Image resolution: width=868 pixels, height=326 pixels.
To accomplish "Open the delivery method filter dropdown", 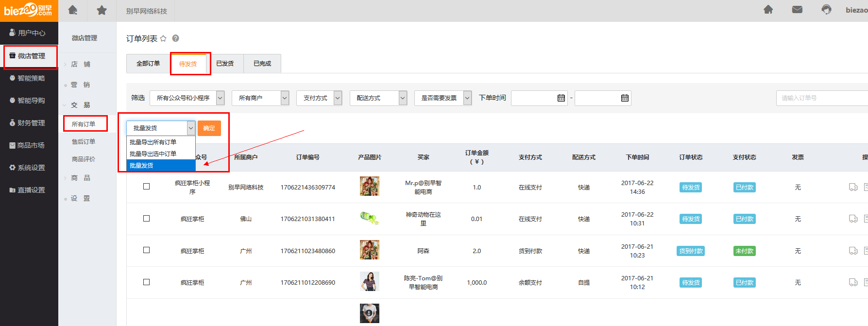I will (381, 98).
